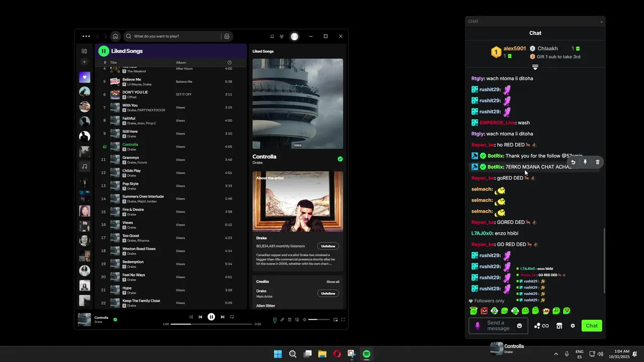This screenshot has height=362, width=644.
Task: Open Spotify from the Windows taskbar
Action: pyautogui.click(x=367, y=354)
